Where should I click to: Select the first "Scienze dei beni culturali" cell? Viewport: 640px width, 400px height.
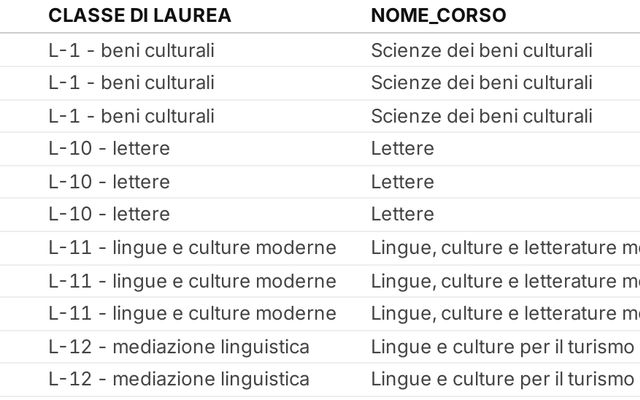(x=482, y=50)
